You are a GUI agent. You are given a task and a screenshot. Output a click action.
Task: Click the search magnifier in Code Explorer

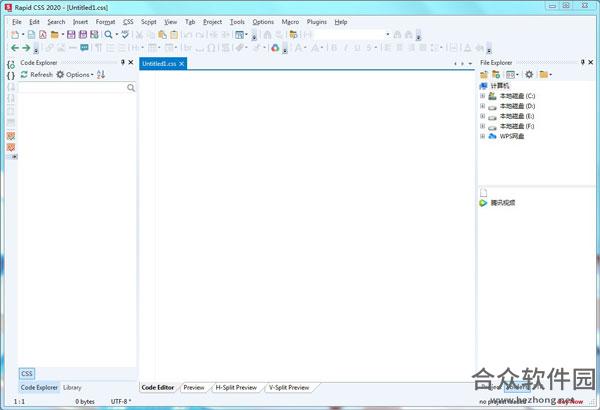(131, 88)
